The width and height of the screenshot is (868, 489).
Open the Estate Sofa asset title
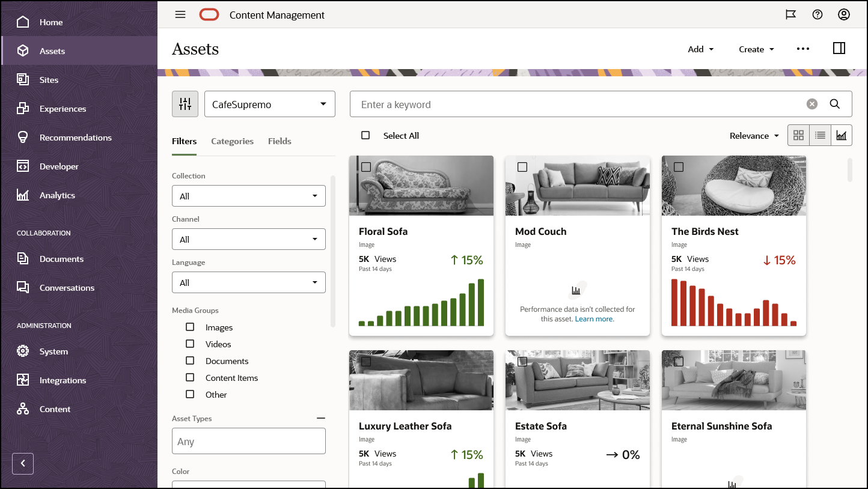point(541,426)
